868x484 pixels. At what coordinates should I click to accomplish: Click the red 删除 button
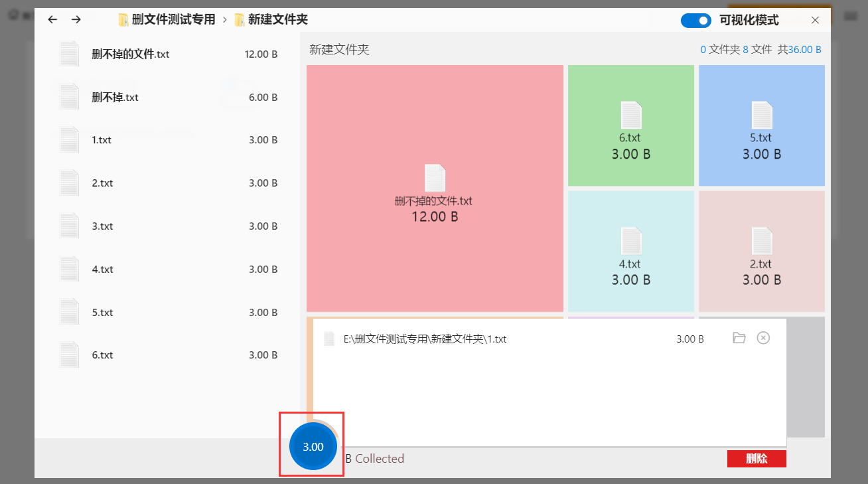pyautogui.click(x=757, y=459)
